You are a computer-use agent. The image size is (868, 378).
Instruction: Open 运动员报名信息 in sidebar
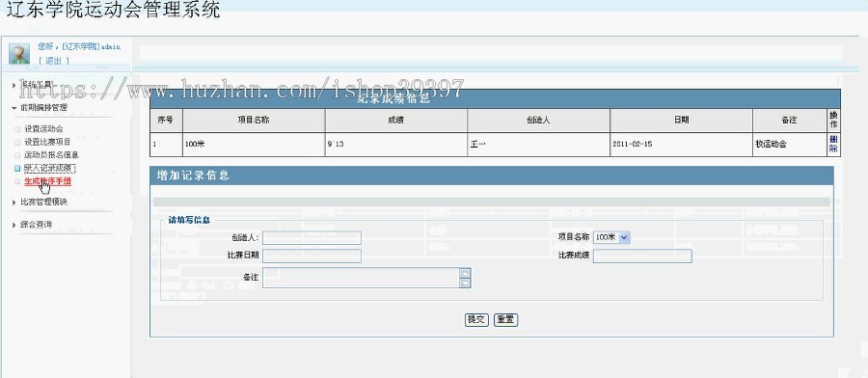pyautogui.click(x=51, y=155)
